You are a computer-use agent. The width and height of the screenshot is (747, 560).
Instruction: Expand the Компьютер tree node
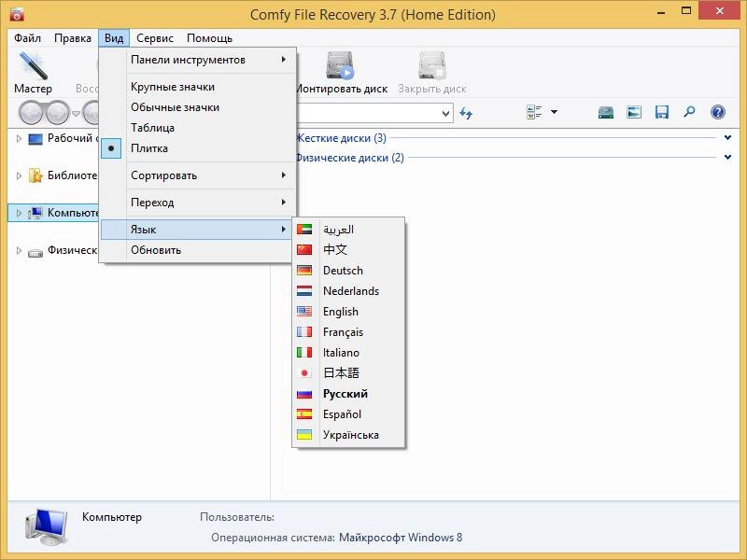coord(19,213)
